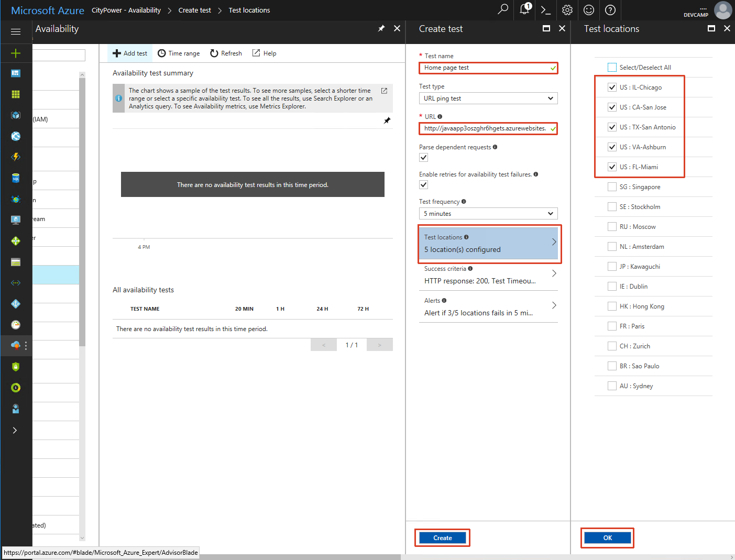Image resolution: width=735 pixels, height=560 pixels.
Task: Uncheck US : CA-San Jose location
Action: tap(612, 107)
